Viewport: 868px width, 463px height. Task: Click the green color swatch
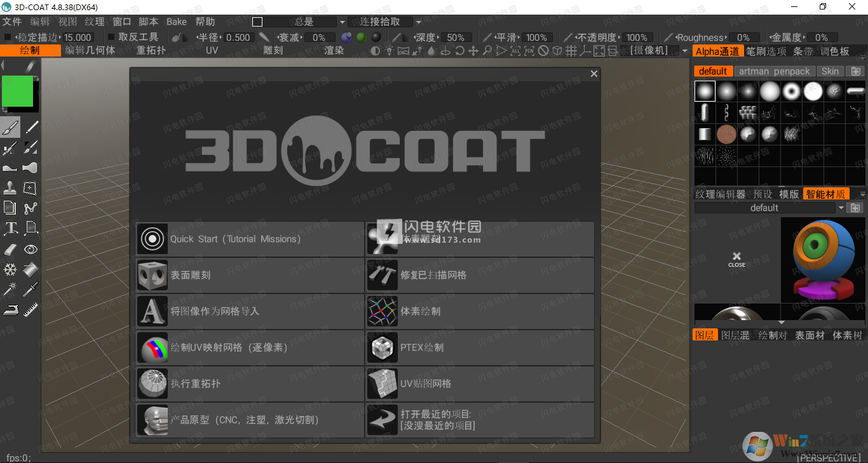coord(18,91)
